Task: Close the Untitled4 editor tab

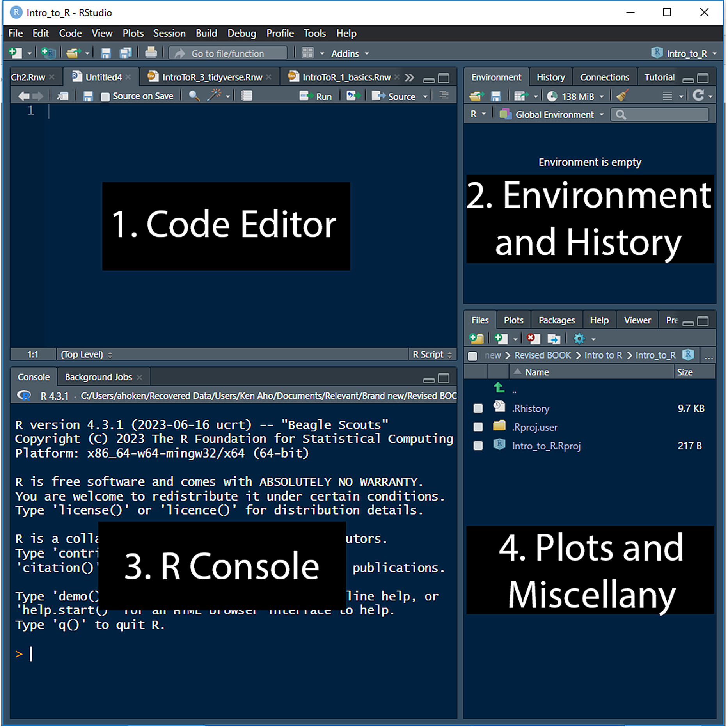Action: pos(129,77)
